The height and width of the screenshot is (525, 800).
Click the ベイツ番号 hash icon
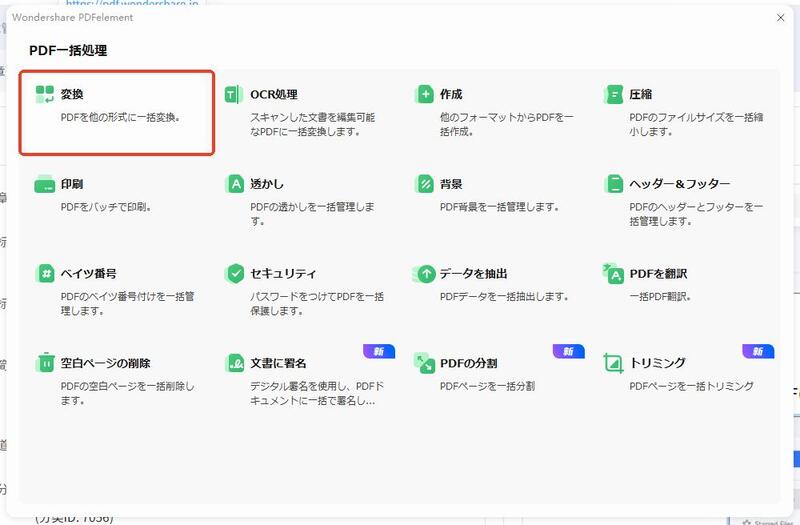pyautogui.click(x=45, y=273)
